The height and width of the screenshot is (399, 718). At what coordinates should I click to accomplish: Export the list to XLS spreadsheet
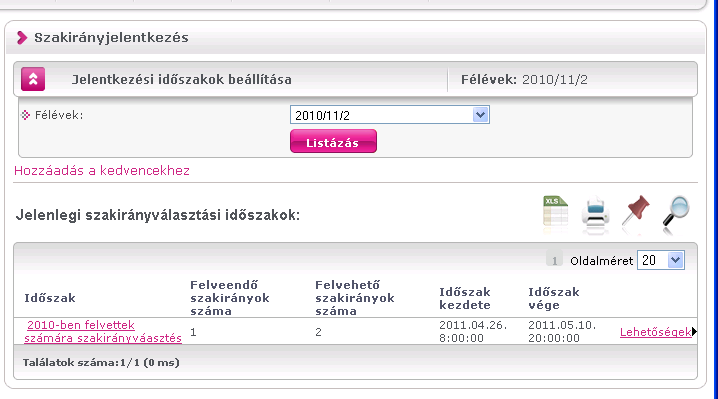555,212
